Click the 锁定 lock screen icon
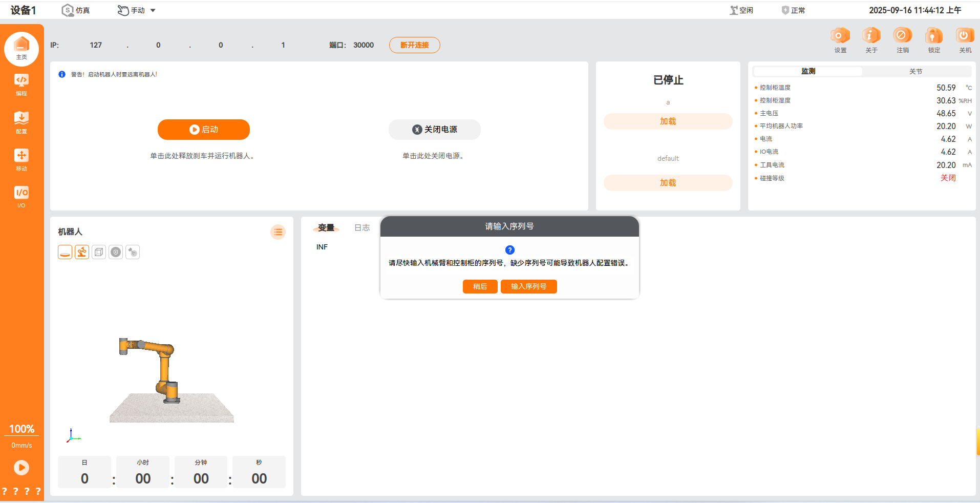Screen dimensions: 980x503 point(933,40)
